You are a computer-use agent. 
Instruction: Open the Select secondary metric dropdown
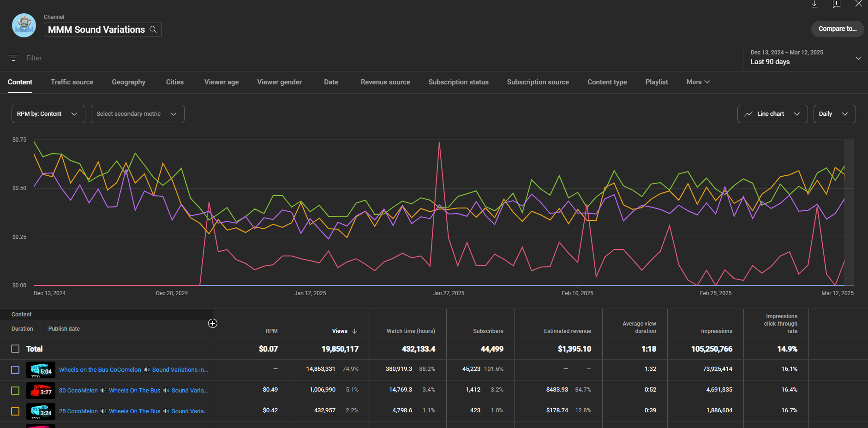click(138, 114)
